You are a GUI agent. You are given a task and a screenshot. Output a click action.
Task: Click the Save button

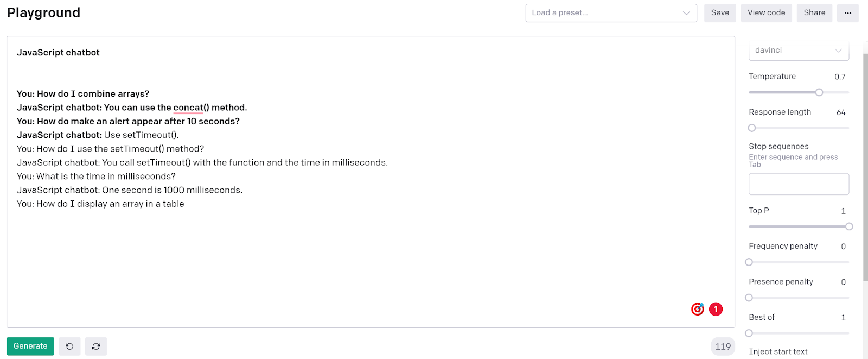click(x=720, y=12)
